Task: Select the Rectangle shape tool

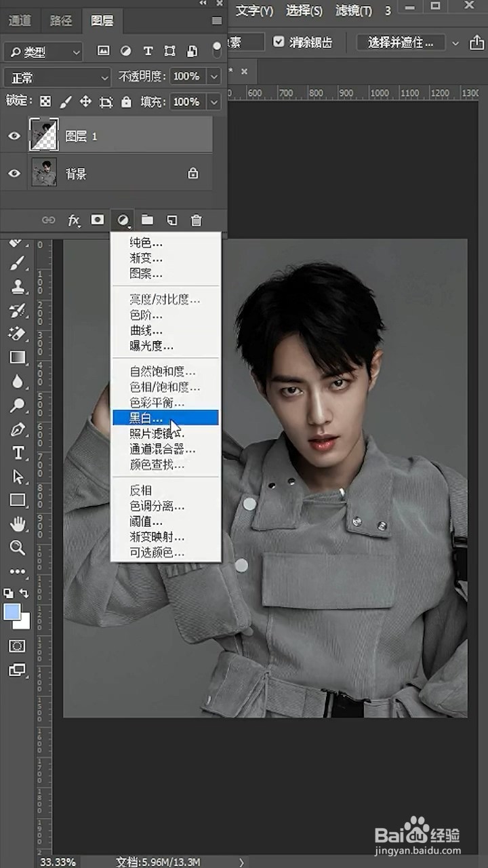Action: [18, 500]
